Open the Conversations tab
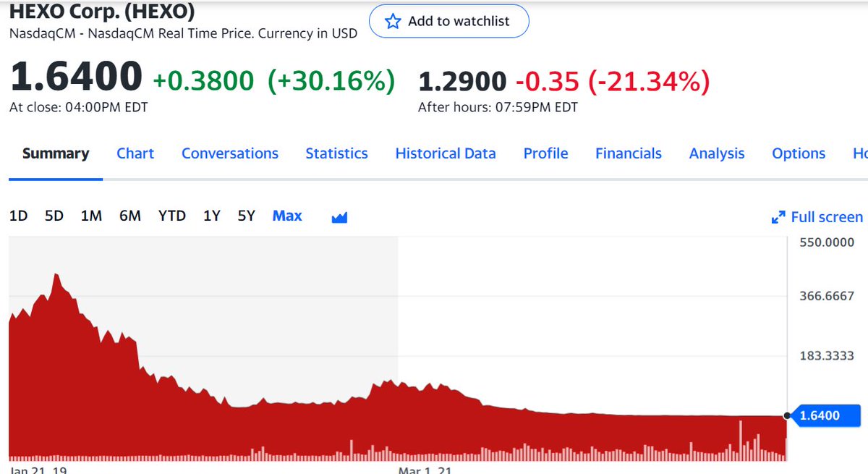The width and height of the screenshot is (868, 474). point(230,153)
